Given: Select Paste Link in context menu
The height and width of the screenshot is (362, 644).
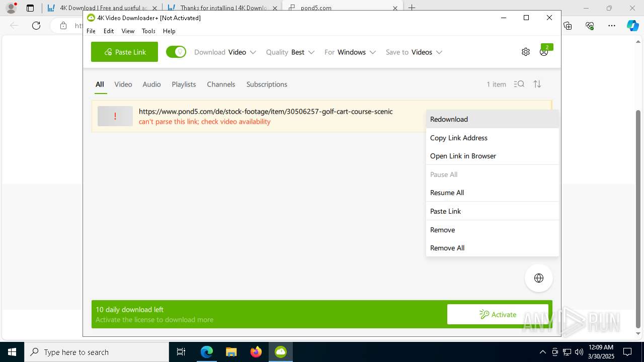Looking at the screenshot, I should [x=492, y=211].
